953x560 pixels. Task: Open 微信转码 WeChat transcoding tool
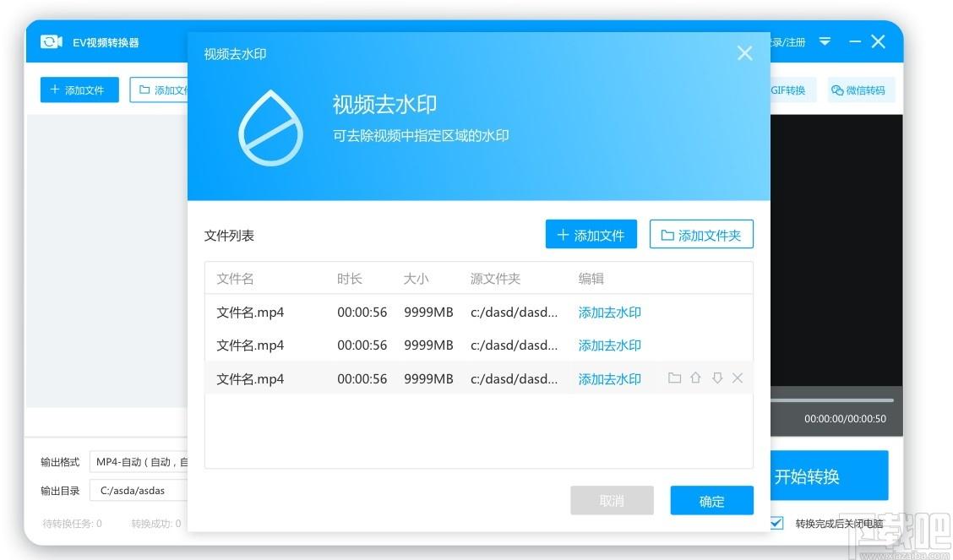tap(858, 90)
